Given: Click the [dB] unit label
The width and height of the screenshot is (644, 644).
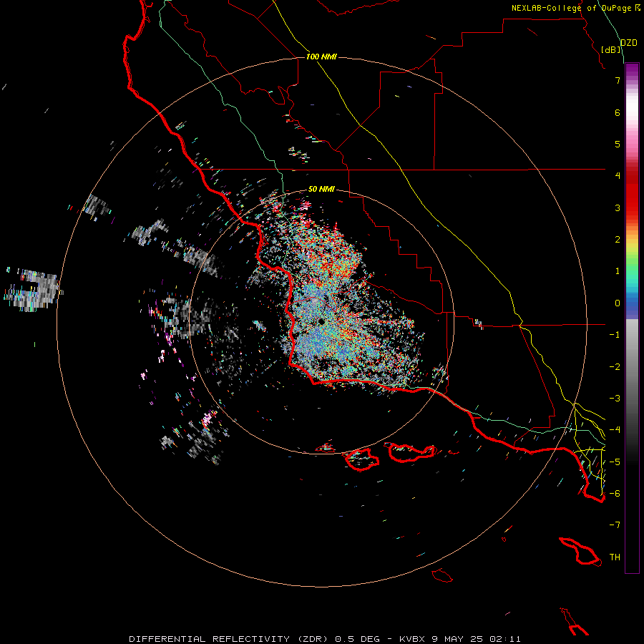Looking at the screenshot, I should (611, 49).
